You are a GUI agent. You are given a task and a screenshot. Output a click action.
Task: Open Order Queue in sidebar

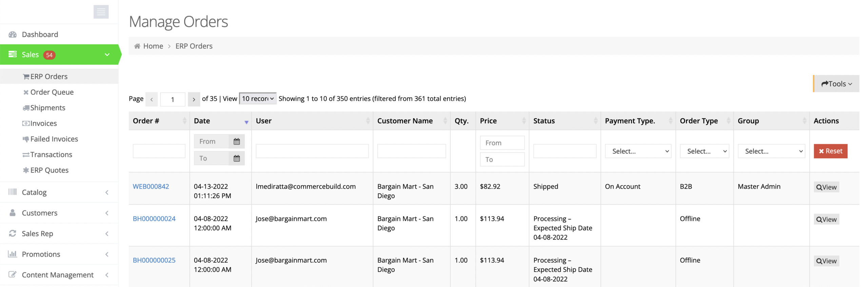pyautogui.click(x=52, y=92)
